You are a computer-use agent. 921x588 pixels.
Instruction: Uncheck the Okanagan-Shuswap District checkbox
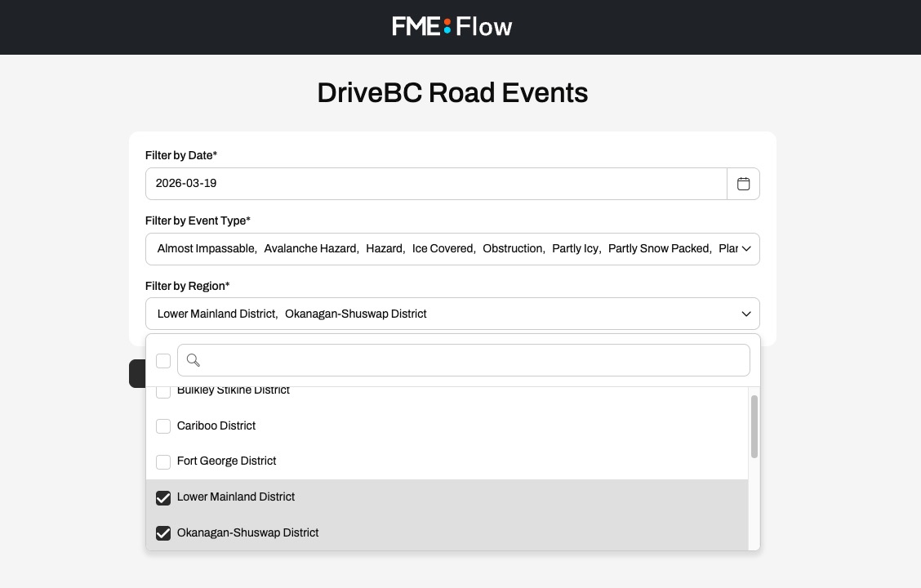pos(163,532)
